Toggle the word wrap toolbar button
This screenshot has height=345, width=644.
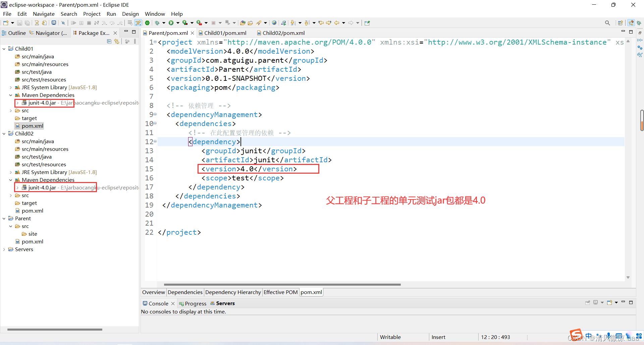pos(130,23)
